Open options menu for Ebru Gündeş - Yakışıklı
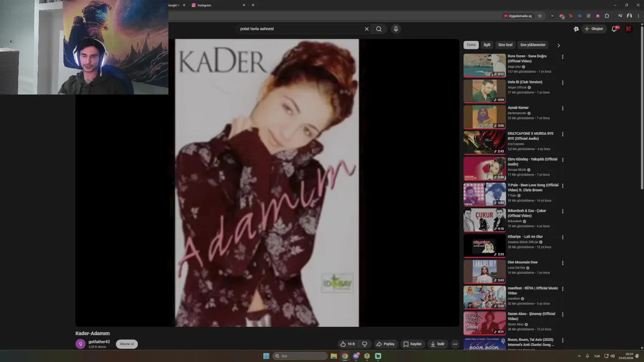 562,160
